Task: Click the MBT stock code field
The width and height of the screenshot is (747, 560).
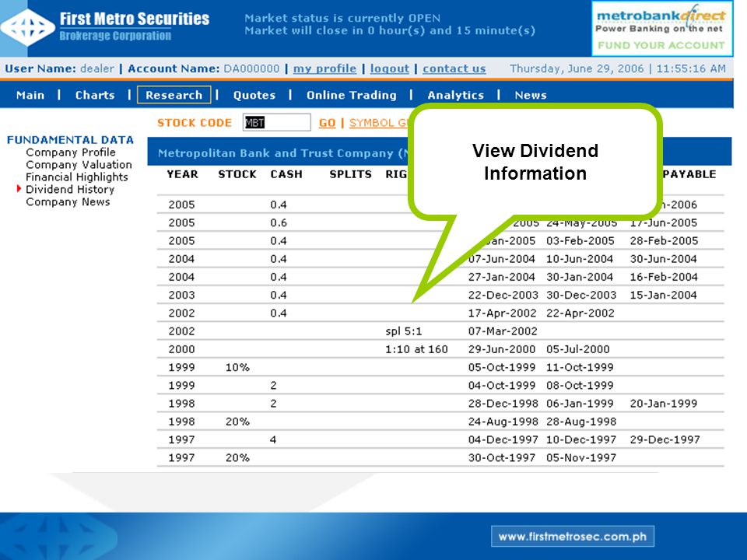Action: (x=276, y=122)
